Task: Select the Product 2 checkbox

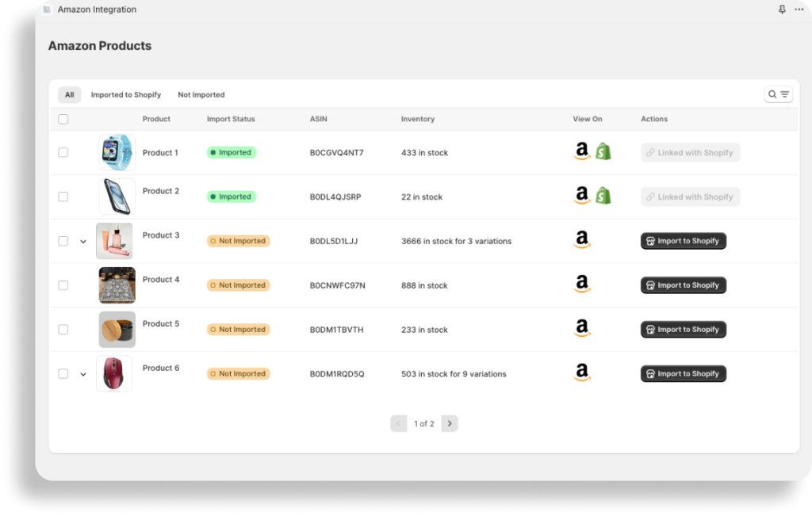Action: (63, 197)
